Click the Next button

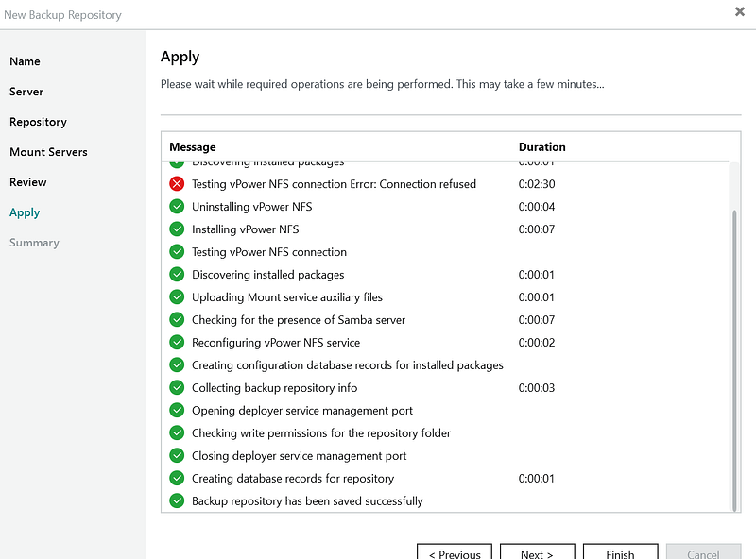(537, 553)
